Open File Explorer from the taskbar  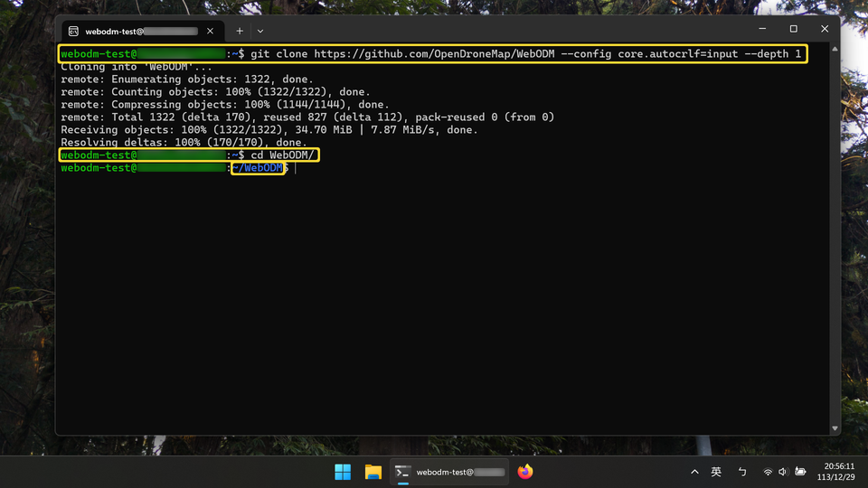pyautogui.click(x=373, y=472)
